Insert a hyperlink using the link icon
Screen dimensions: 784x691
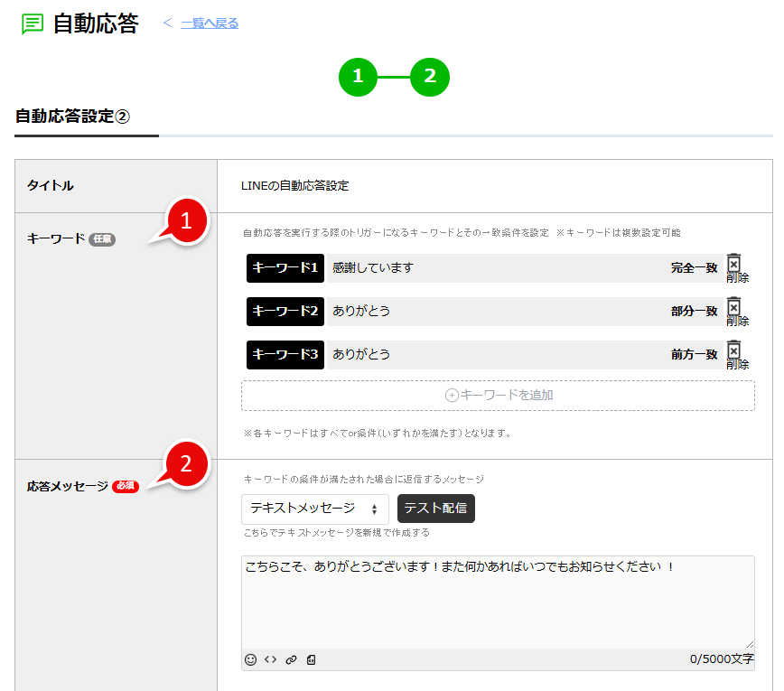click(290, 659)
